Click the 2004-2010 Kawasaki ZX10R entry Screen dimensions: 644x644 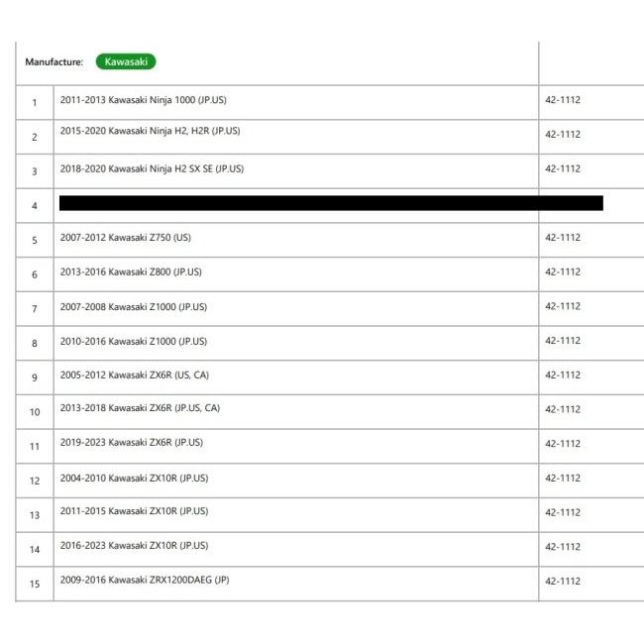point(134,479)
